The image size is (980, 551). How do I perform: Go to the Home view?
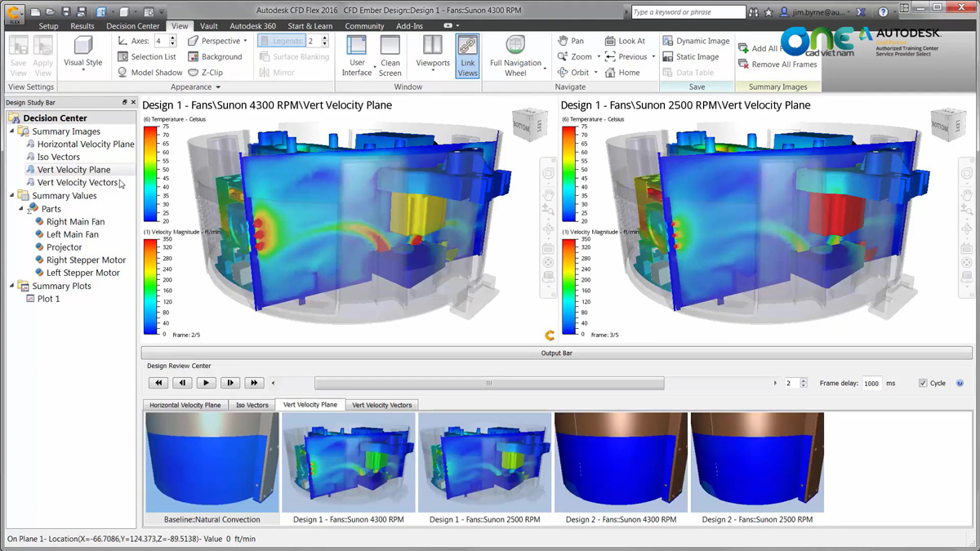point(622,73)
